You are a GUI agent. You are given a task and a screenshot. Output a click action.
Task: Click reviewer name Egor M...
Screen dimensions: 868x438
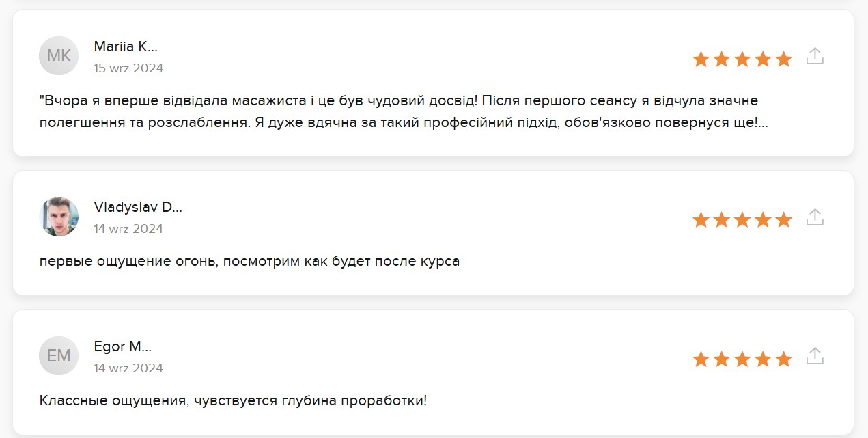point(122,347)
